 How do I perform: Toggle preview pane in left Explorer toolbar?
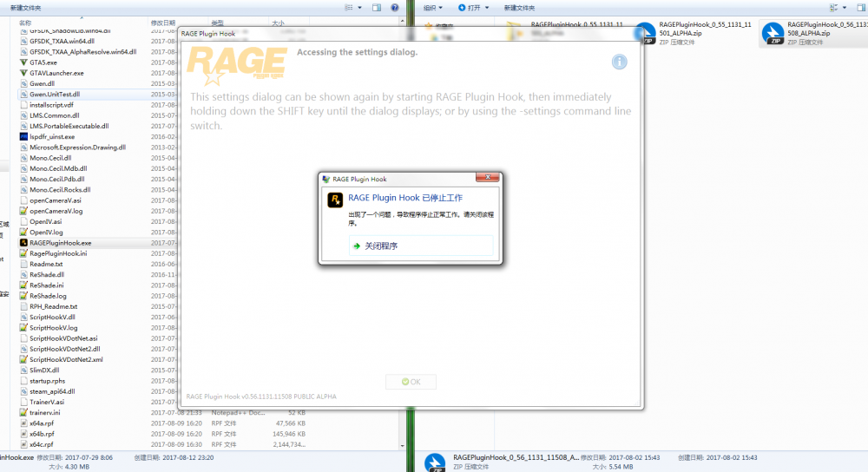(x=377, y=8)
